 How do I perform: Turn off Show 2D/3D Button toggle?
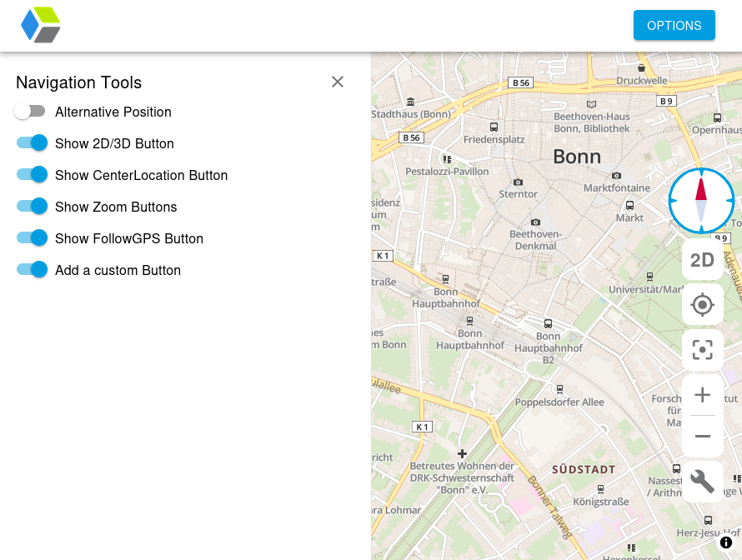pos(32,142)
